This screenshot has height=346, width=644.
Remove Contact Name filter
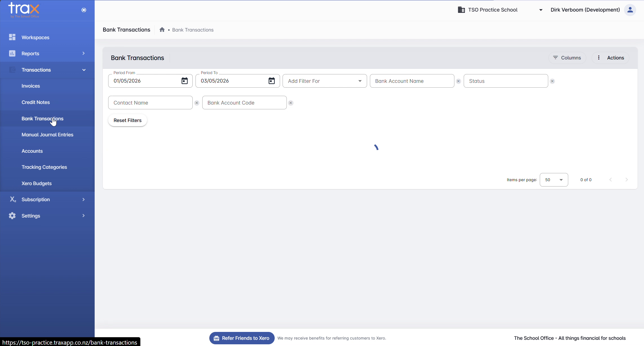(x=197, y=103)
